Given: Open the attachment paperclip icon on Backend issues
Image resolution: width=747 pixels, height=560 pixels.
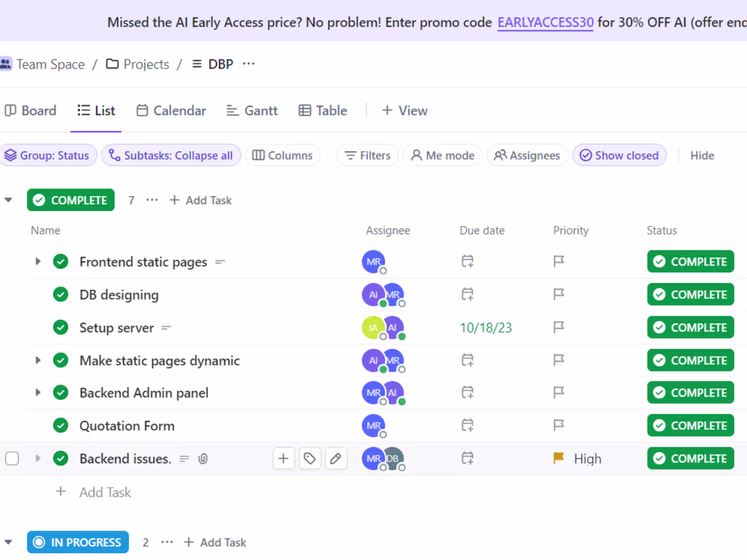Looking at the screenshot, I should click(203, 459).
